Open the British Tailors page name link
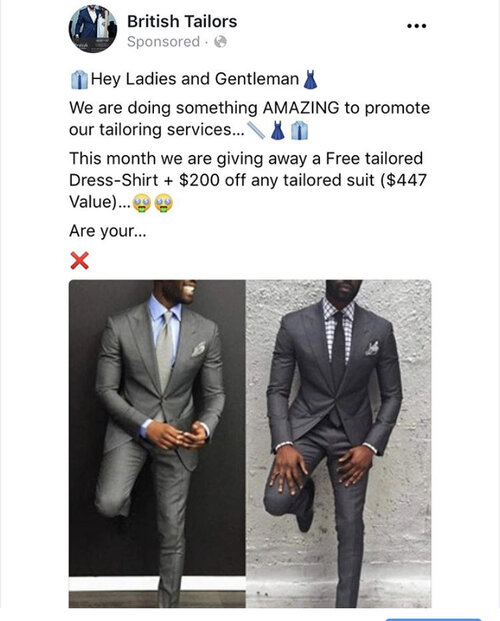Viewport: 500px width, 621px height. [182, 21]
